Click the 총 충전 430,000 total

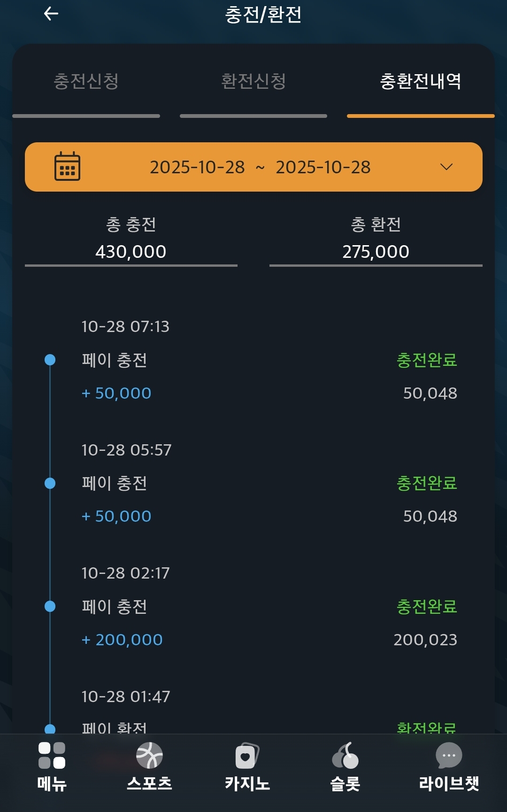(131, 251)
